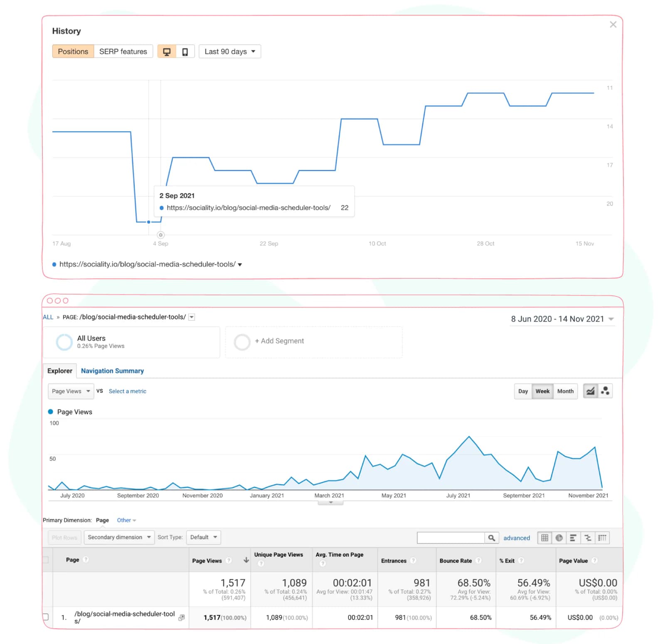The width and height of the screenshot is (665, 644).
Task: Click the gear marker below the history chart
Action: point(161,235)
